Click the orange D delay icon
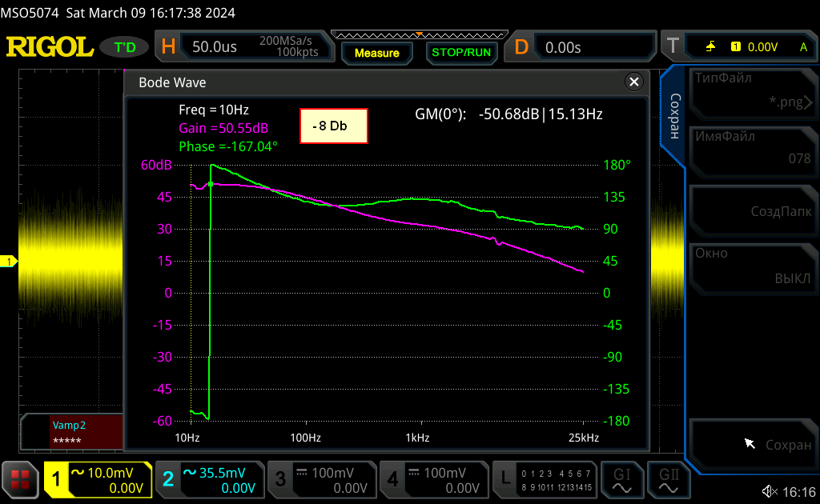The width and height of the screenshot is (820, 504). pyautogui.click(x=521, y=47)
